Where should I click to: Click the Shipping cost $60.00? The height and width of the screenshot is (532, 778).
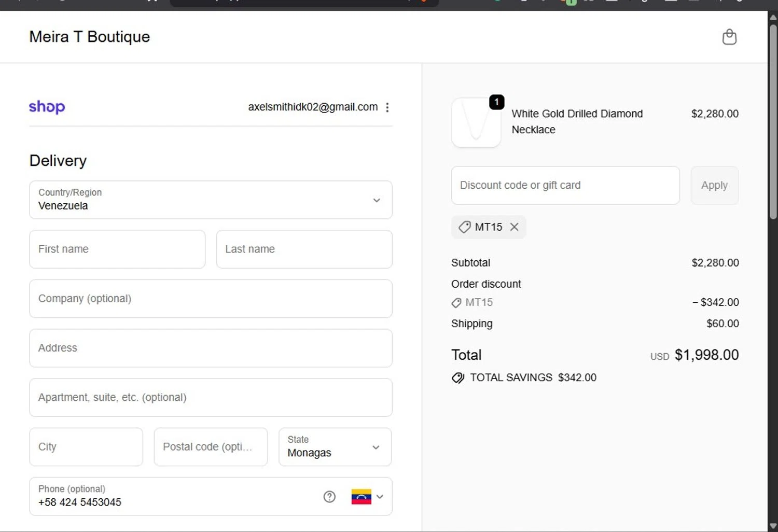723,324
